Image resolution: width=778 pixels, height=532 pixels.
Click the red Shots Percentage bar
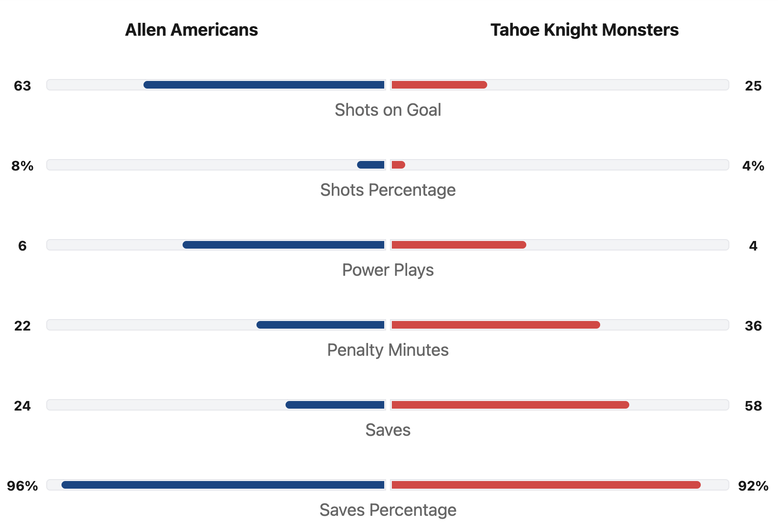(x=398, y=165)
